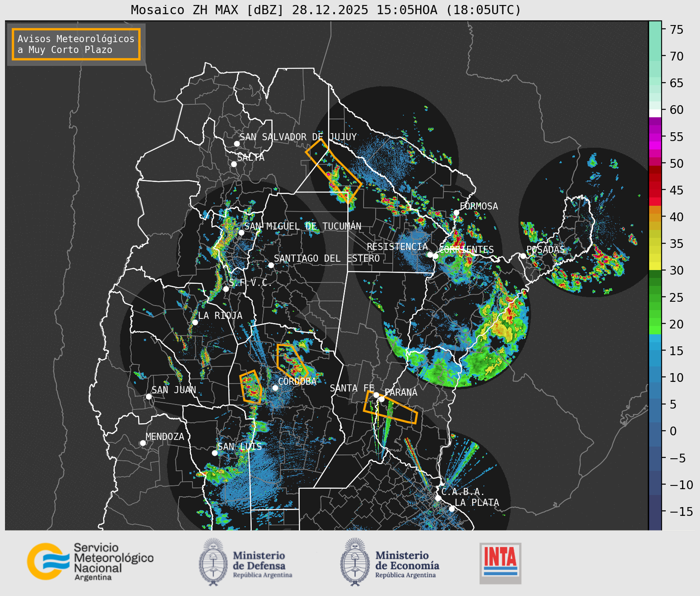Click the LA PLATA label text
Screen dimensions: 700x596
[477, 503]
